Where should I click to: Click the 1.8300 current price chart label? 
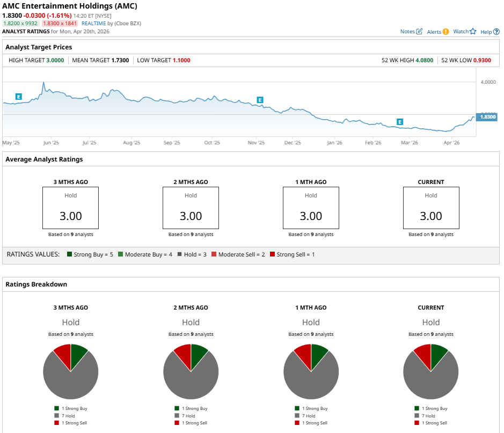coord(487,117)
